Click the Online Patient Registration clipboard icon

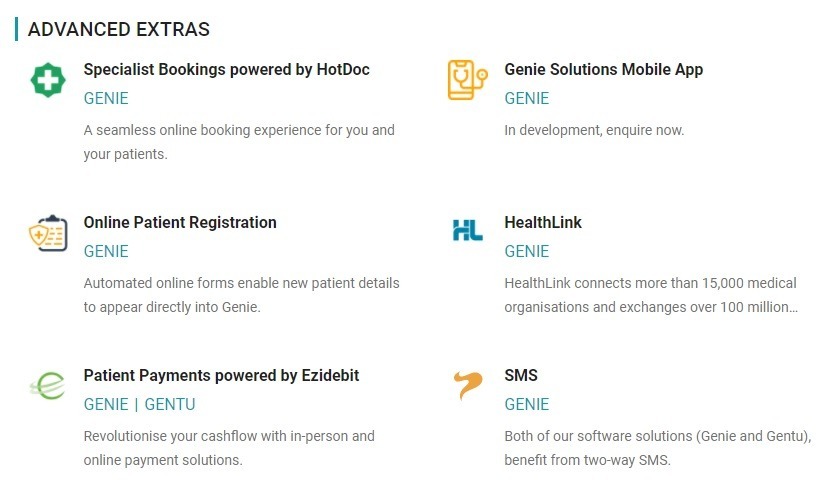(47, 233)
